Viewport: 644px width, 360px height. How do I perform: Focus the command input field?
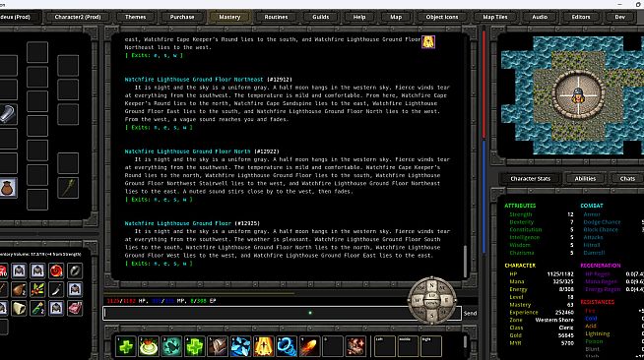tap(282, 313)
